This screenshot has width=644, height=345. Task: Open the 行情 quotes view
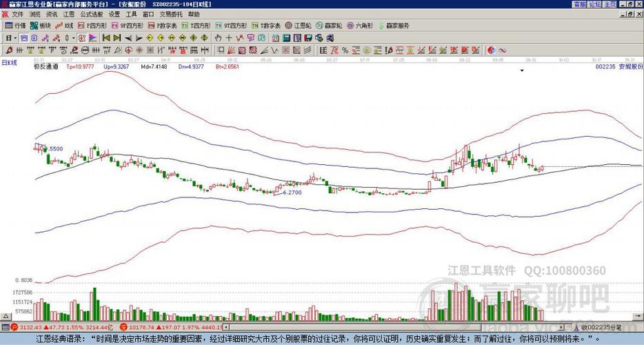coord(16,26)
